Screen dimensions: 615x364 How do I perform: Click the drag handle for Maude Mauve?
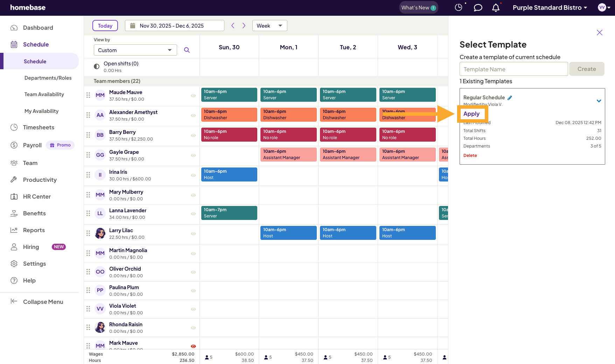[x=88, y=95]
